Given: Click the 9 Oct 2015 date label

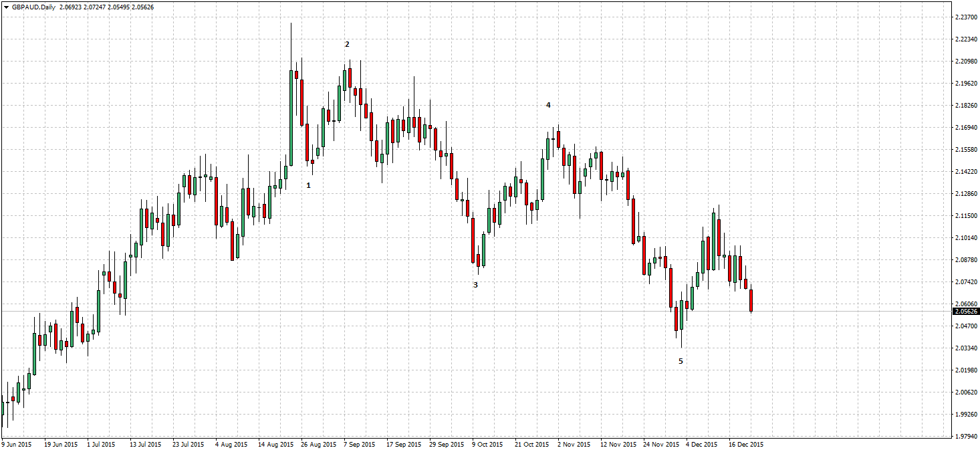Looking at the screenshot, I should (x=488, y=444).
